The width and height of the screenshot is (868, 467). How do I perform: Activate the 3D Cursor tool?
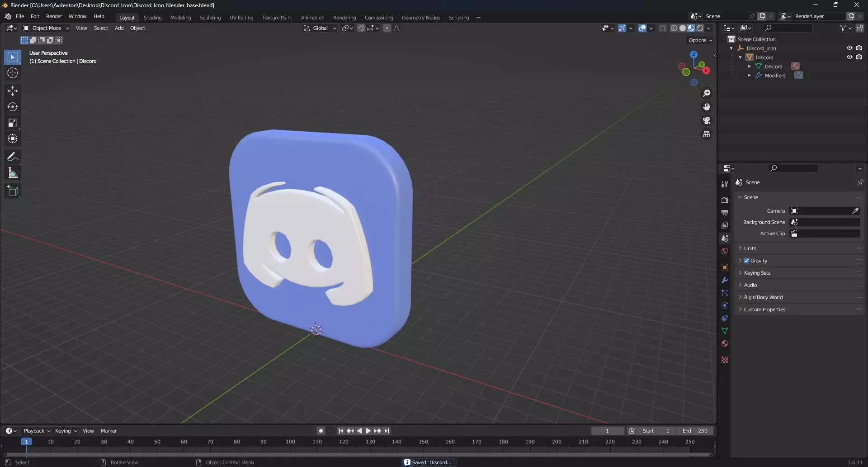tap(13, 73)
